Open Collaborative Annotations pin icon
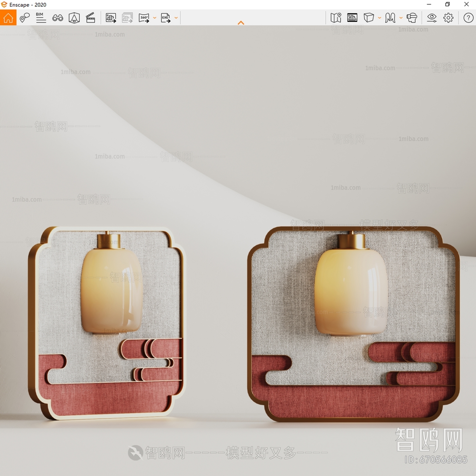The image size is (476, 476). pyautogui.click(x=25, y=18)
